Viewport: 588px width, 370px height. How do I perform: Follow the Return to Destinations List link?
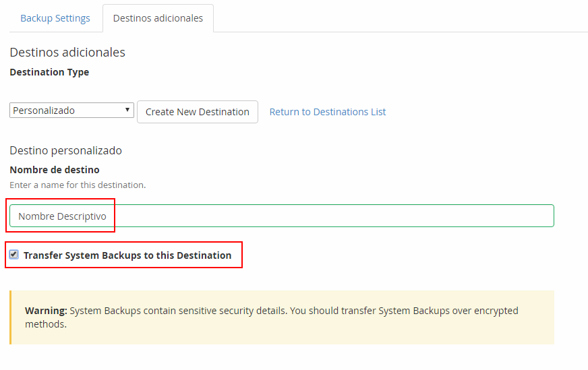(328, 112)
